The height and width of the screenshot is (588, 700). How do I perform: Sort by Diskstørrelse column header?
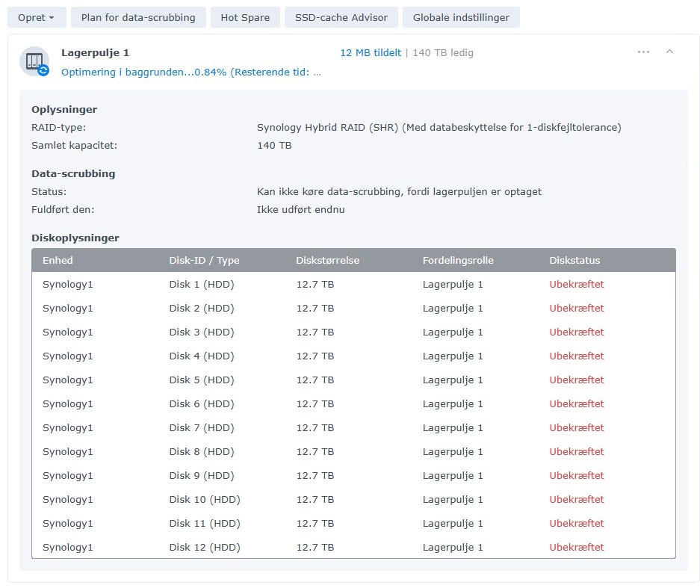(327, 261)
